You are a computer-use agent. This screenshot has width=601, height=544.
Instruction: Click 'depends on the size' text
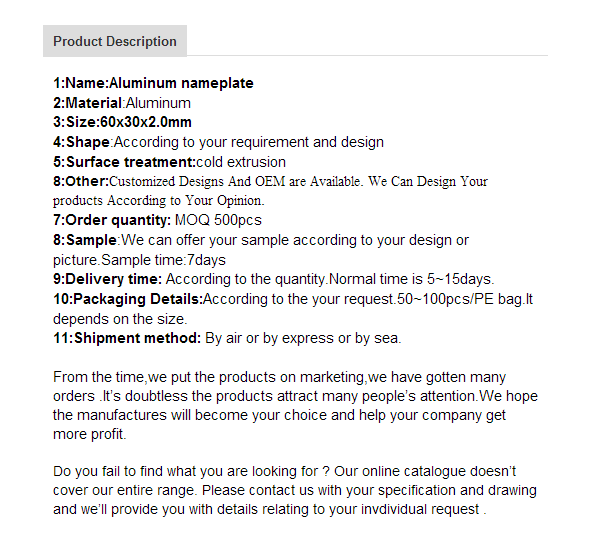(x=120, y=319)
